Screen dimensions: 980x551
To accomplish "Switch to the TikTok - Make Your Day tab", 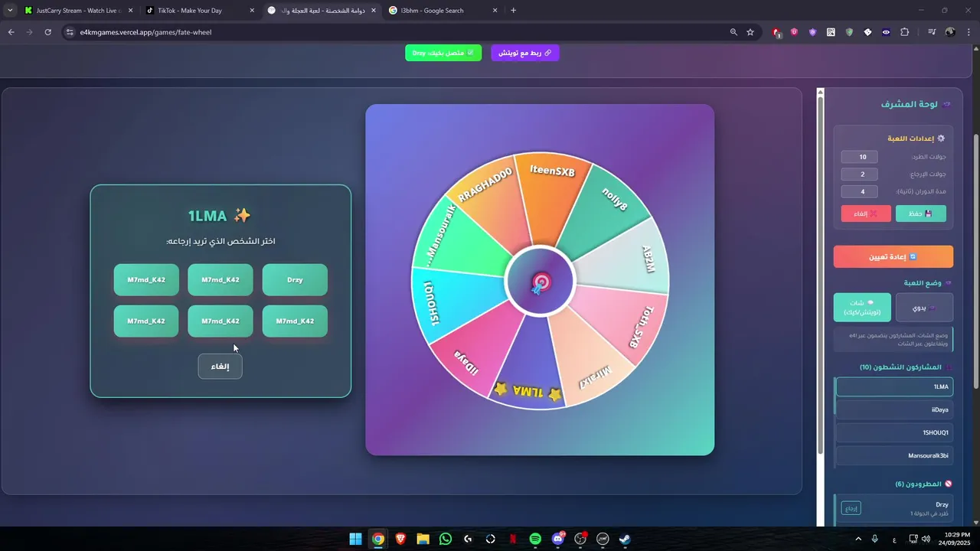I will coord(200,11).
